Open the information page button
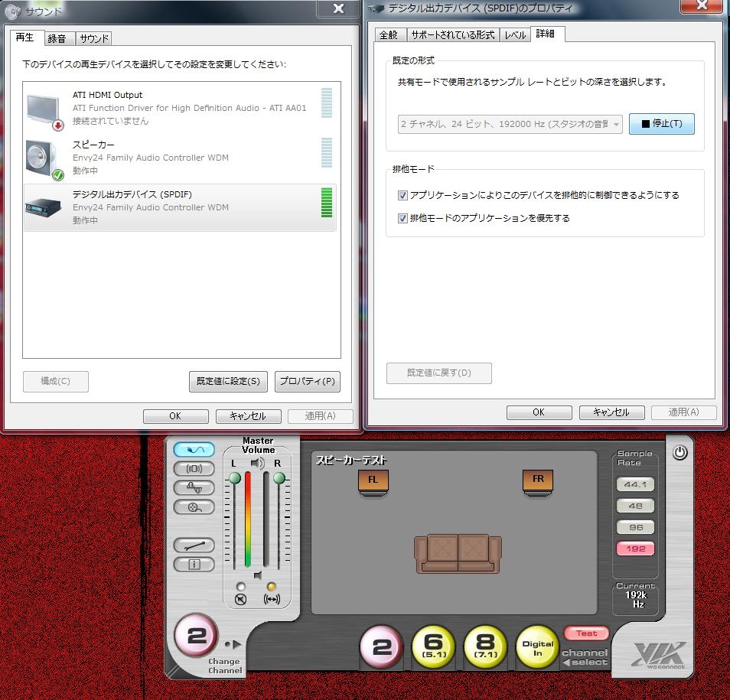The width and height of the screenshot is (730, 700). tap(194, 564)
